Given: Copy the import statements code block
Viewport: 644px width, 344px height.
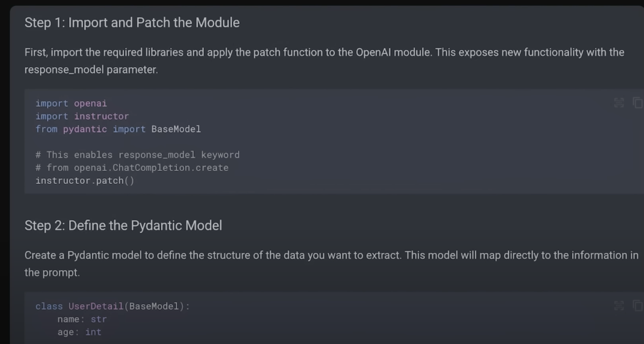Looking at the screenshot, I should (x=637, y=103).
